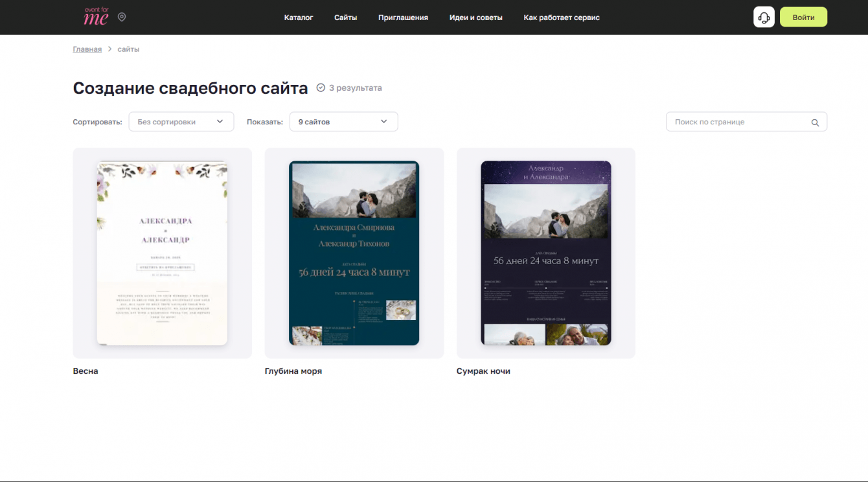Click the сайты breadcrumb text
Image resolution: width=868 pixels, height=482 pixels.
[128, 49]
